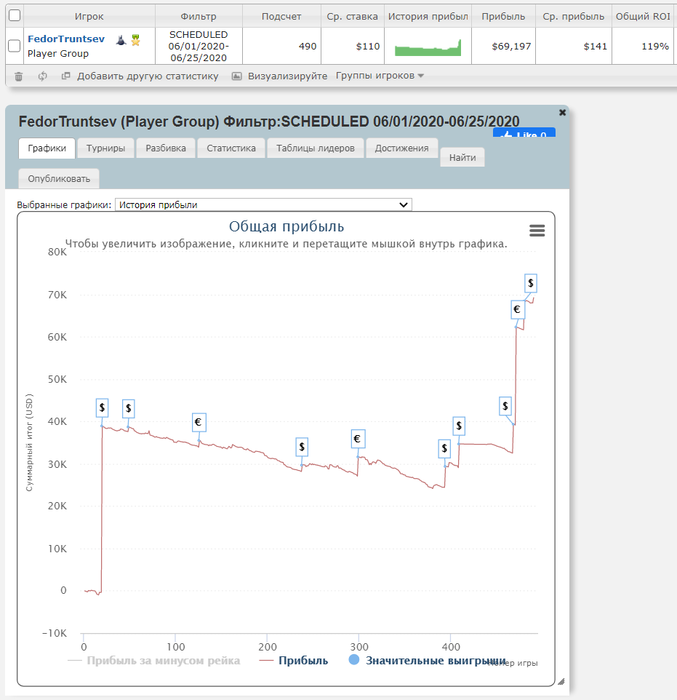Viewport: 677px width, 700px height.
Task: Click first $ win marker near game 20
Action: click(x=102, y=408)
